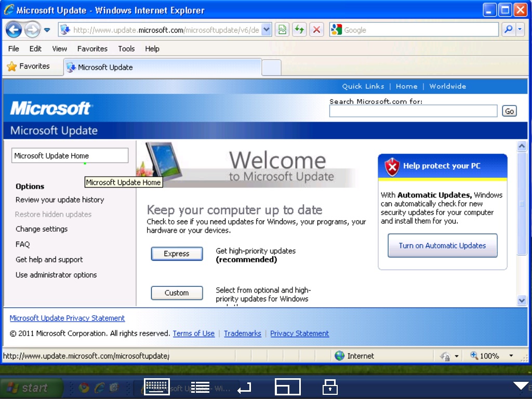Click the Worldwide header link

pos(447,87)
